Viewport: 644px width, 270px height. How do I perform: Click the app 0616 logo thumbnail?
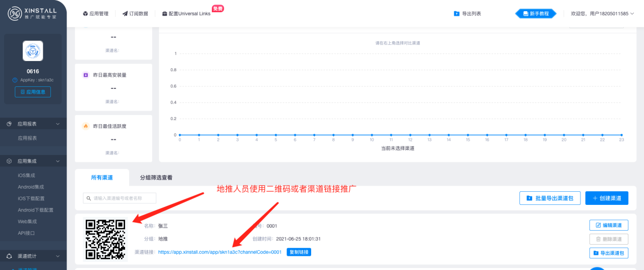(33, 51)
